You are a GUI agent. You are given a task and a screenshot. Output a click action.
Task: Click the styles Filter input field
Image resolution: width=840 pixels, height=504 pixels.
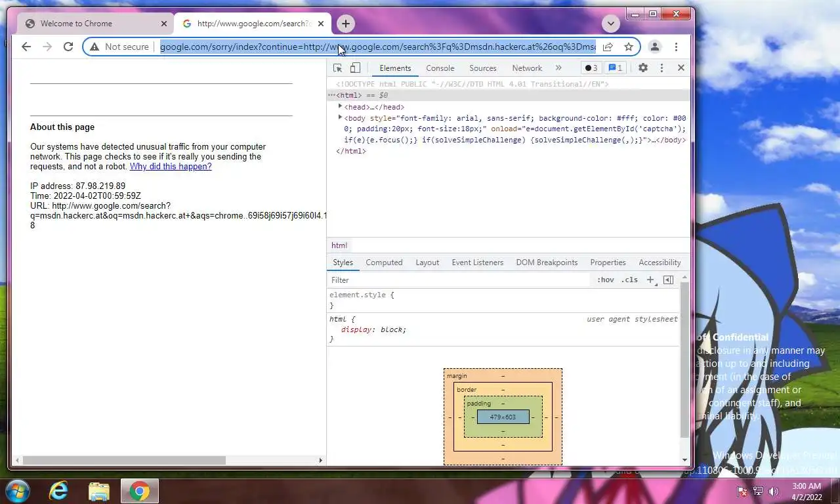pos(458,280)
